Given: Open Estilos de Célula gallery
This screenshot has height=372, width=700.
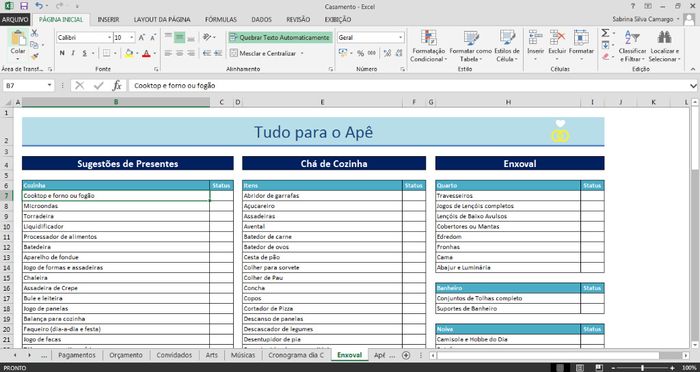Looking at the screenshot, I should [x=507, y=46].
